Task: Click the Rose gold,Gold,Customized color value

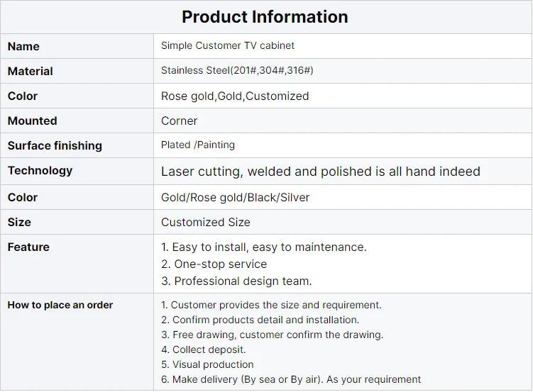Action: (235, 96)
